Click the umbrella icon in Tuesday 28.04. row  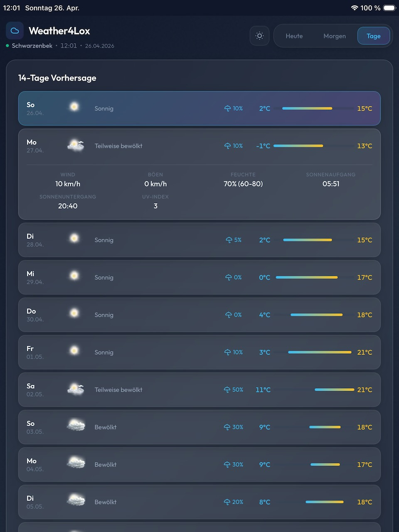pyautogui.click(x=229, y=240)
